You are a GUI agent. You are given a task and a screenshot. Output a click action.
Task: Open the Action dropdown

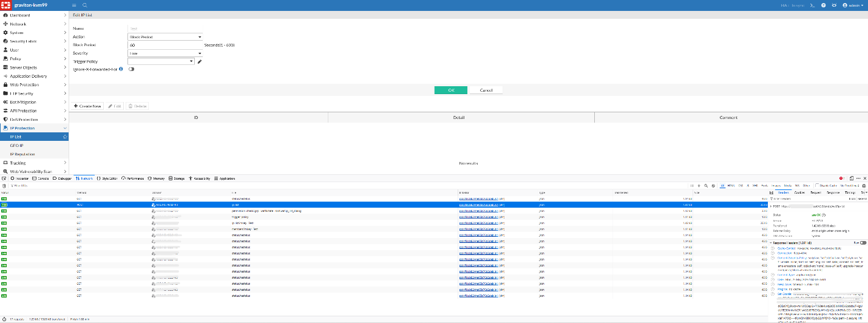pyautogui.click(x=165, y=37)
